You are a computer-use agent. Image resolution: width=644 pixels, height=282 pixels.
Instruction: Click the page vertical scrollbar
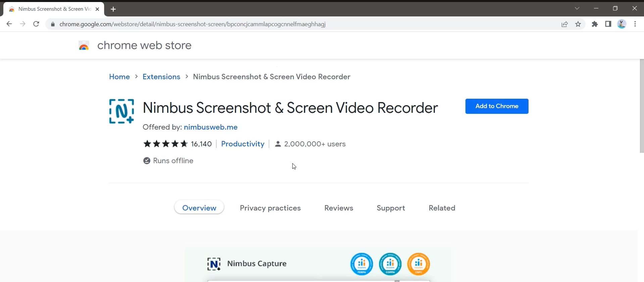(x=642, y=106)
